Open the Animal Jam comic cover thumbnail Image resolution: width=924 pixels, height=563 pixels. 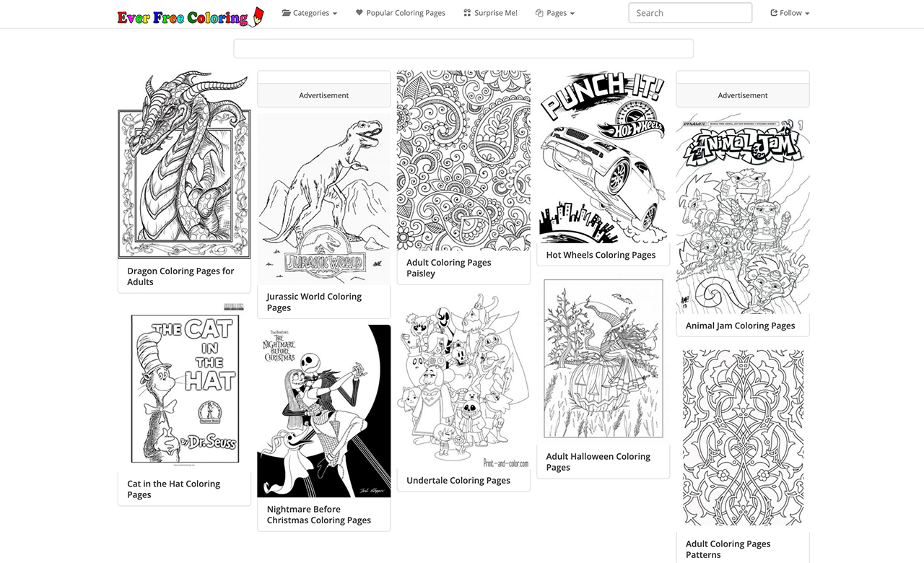point(743,214)
